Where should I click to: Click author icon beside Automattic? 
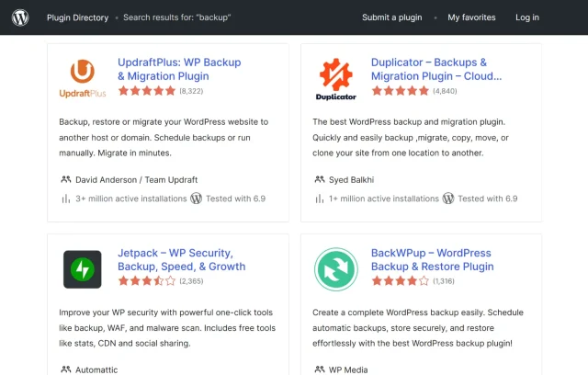coord(66,369)
